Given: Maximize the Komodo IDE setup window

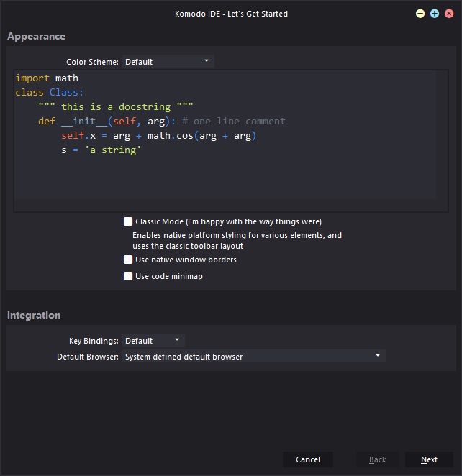Looking at the screenshot, I should (x=435, y=14).
